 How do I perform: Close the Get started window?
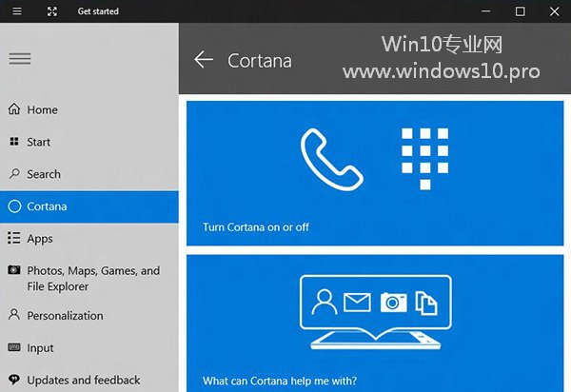[554, 11]
